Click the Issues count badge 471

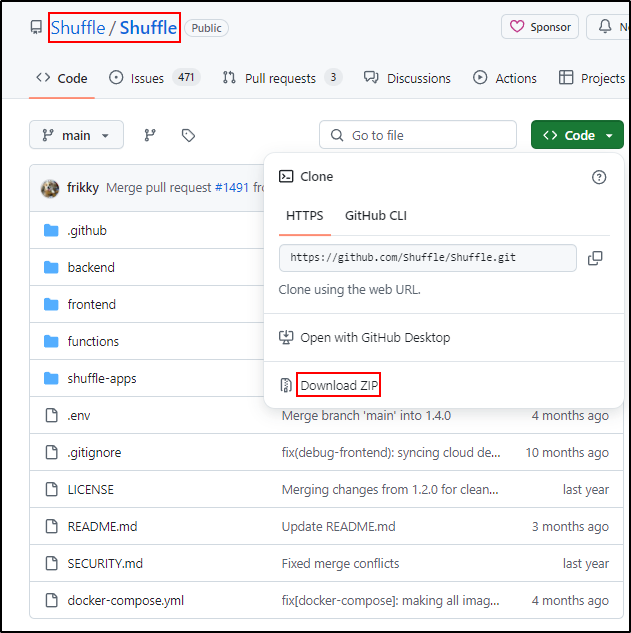(186, 77)
